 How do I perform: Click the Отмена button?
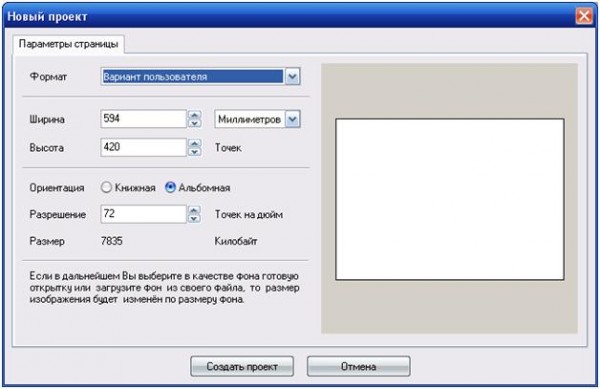pos(359,366)
